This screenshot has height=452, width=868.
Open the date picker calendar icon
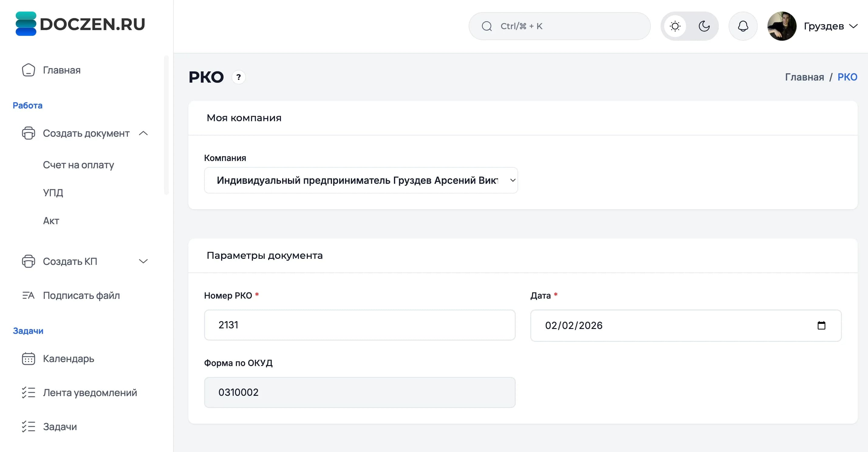[822, 326]
